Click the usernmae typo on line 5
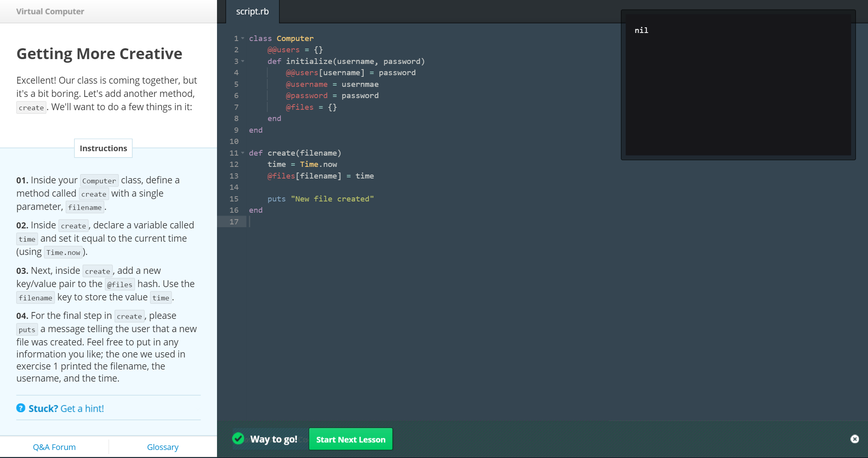 click(360, 84)
